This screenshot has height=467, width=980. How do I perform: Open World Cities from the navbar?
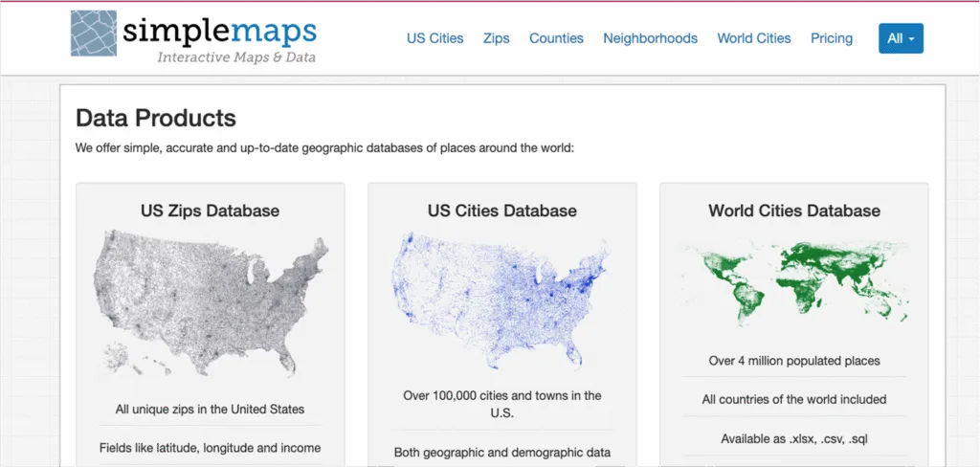(754, 38)
